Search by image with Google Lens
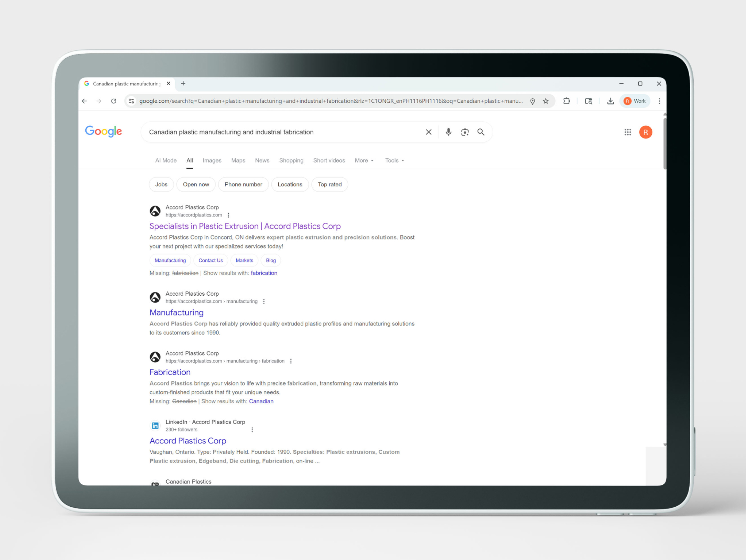The image size is (746, 560). (x=465, y=132)
